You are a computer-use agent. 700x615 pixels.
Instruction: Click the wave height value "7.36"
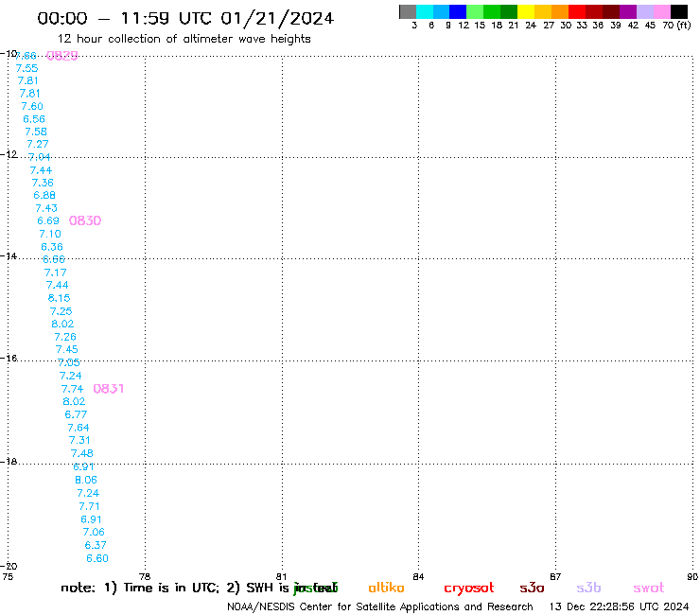point(43,183)
